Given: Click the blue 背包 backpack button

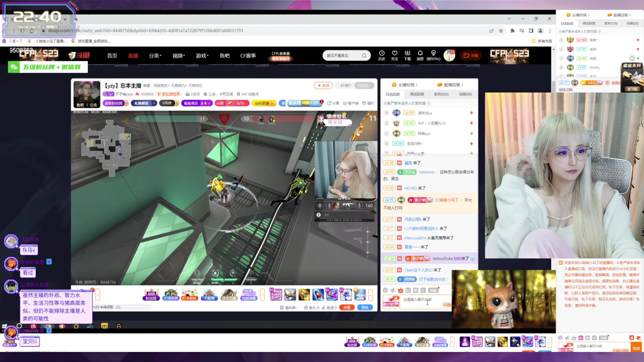Looking at the screenshot, I should pos(365,307).
